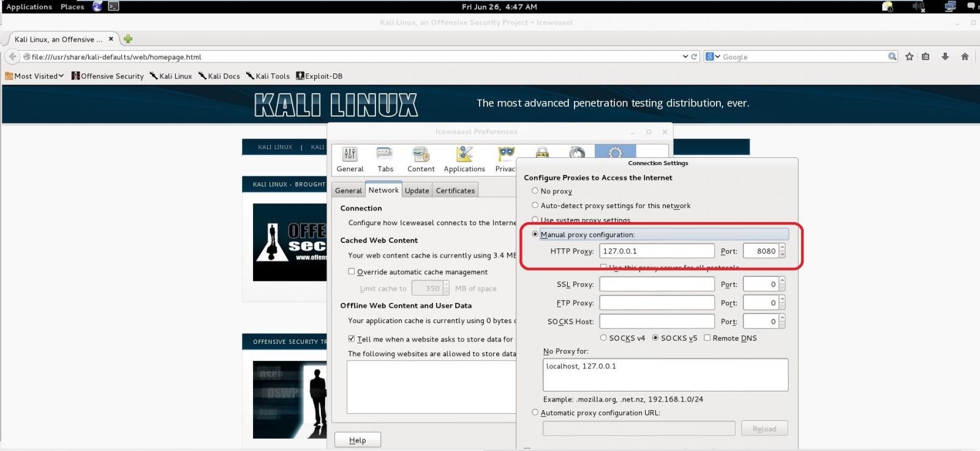
Task: Adjust the SSL proxy port stepper
Action: 782,284
